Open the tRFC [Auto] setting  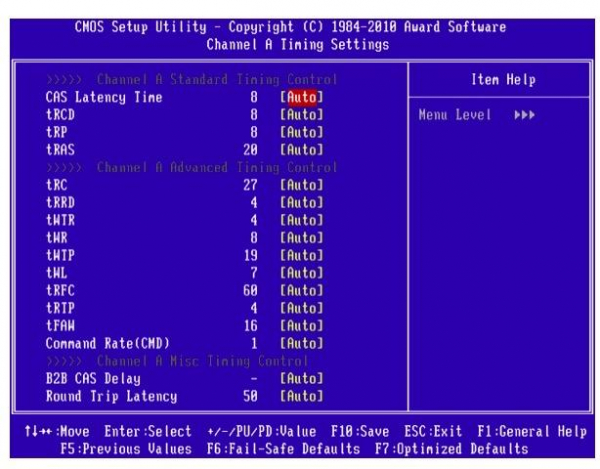click(x=302, y=290)
